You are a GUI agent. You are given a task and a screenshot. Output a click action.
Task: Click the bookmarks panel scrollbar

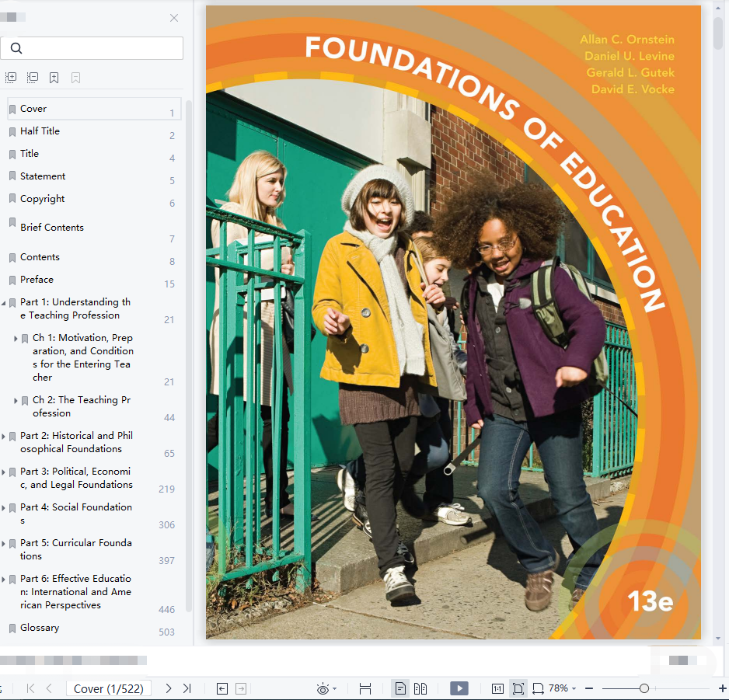click(x=189, y=356)
